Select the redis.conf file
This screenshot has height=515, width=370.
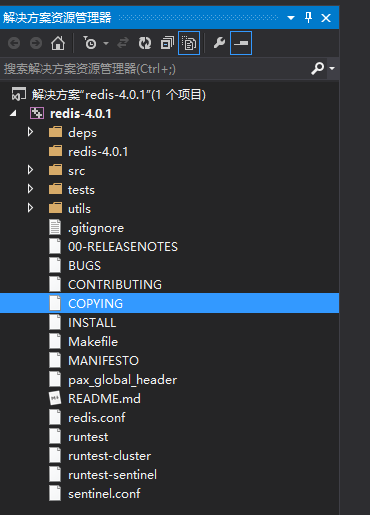97,418
